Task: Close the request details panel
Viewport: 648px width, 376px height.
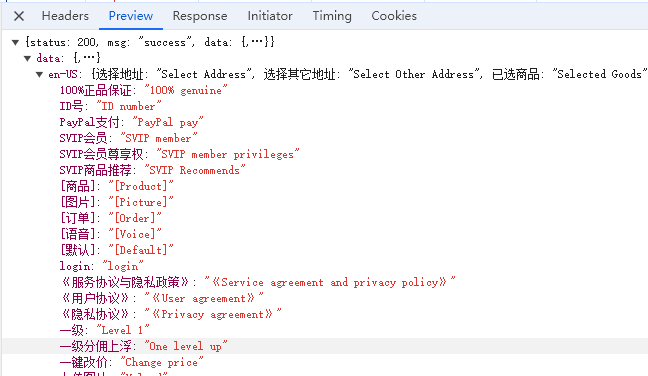Action: click(19, 16)
